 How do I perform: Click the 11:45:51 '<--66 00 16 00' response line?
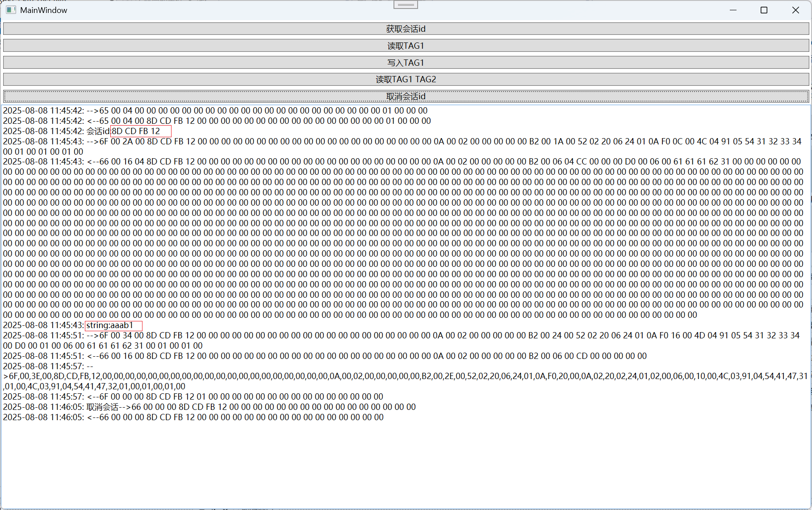click(x=325, y=356)
